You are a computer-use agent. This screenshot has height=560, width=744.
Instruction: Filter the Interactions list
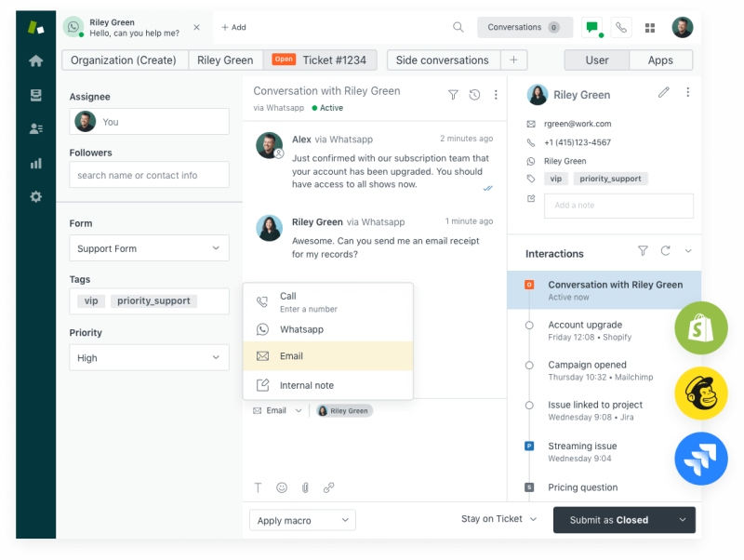[643, 250]
